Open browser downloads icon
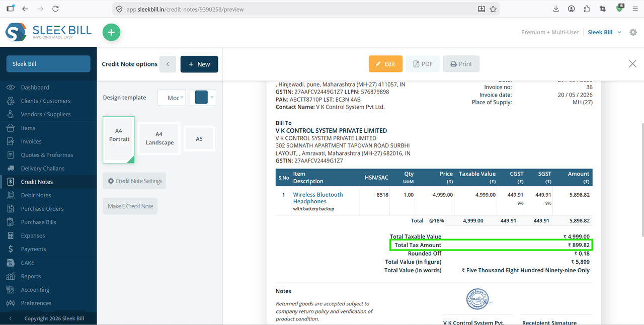The height and width of the screenshot is (325, 644). [x=556, y=9]
